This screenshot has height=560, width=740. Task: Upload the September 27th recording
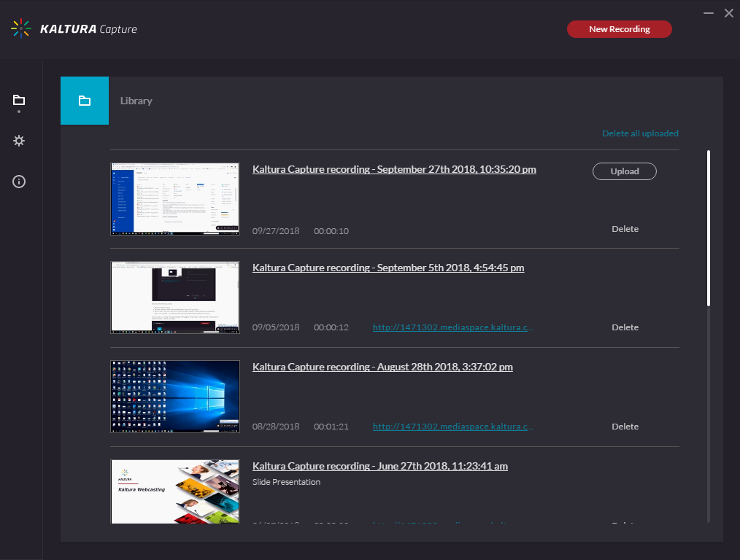625,171
